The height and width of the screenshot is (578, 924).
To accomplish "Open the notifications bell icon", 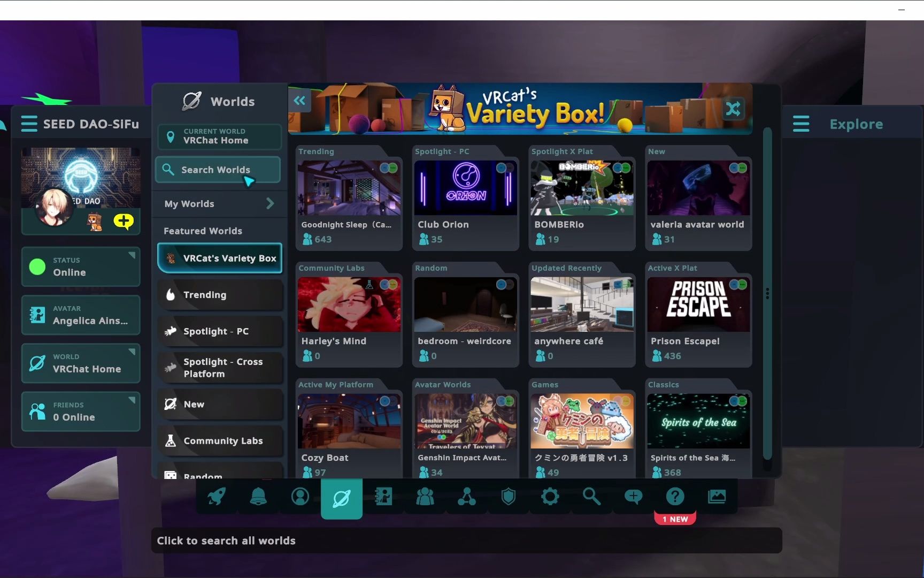I will (258, 497).
